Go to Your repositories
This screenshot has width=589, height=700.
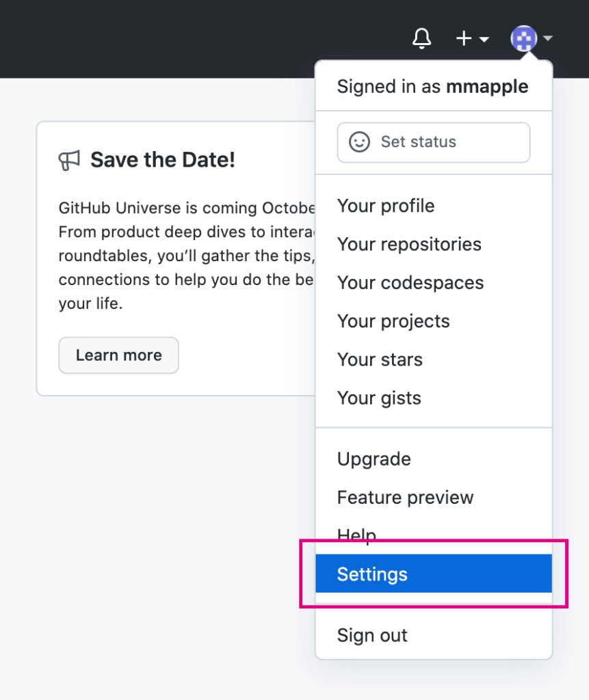point(409,244)
